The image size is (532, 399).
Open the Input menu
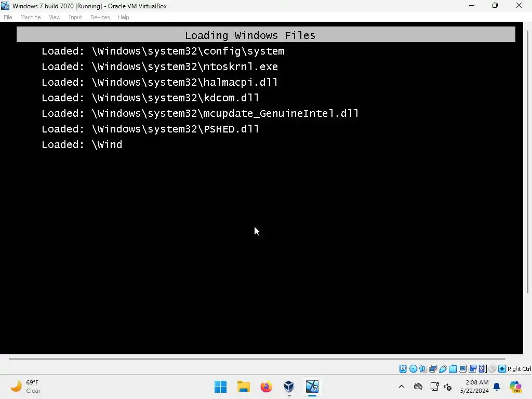point(75,17)
